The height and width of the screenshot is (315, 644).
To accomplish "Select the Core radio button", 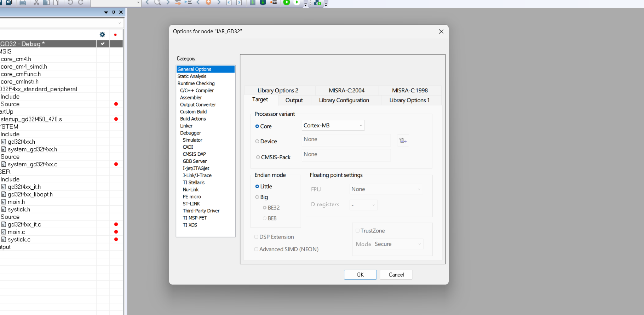I will tap(257, 126).
